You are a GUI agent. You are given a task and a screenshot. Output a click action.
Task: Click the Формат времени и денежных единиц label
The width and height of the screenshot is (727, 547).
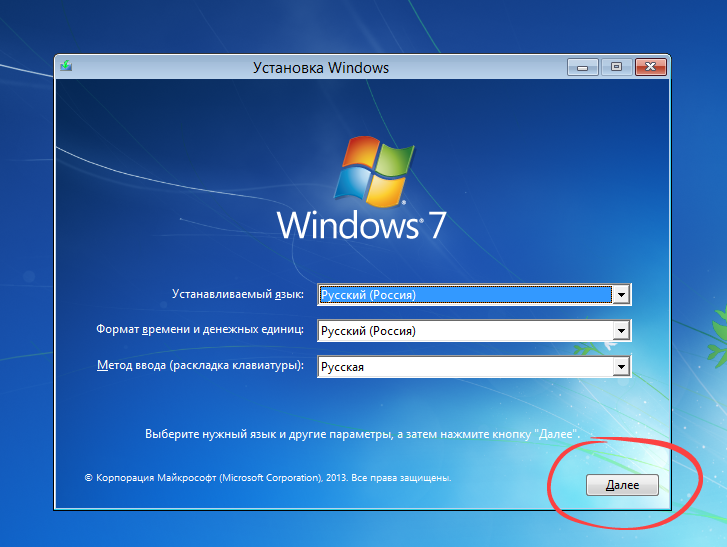click(200, 330)
